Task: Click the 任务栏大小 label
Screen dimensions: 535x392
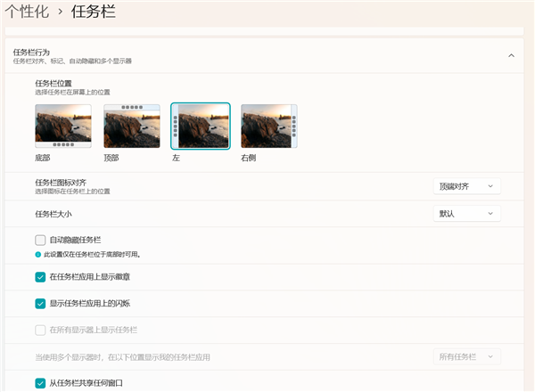Action: pyautogui.click(x=53, y=214)
